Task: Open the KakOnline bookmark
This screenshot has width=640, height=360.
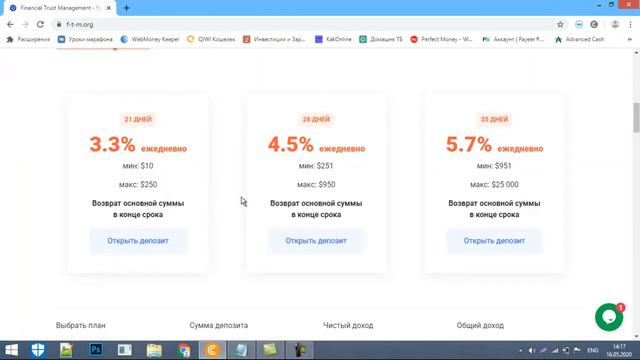Action: (x=333, y=39)
